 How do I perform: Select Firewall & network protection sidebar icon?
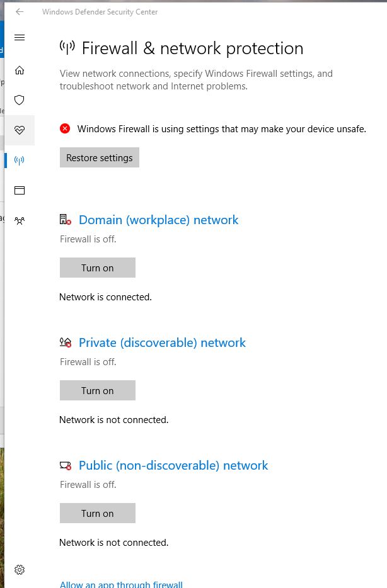[x=20, y=161]
